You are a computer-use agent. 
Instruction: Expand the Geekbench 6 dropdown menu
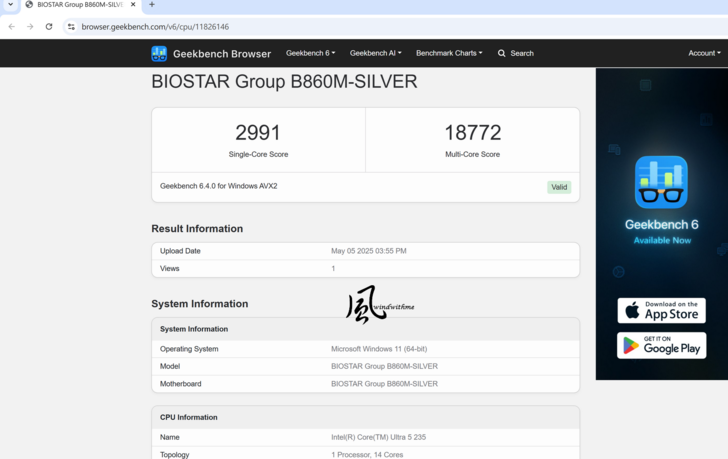pyautogui.click(x=310, y=53)
